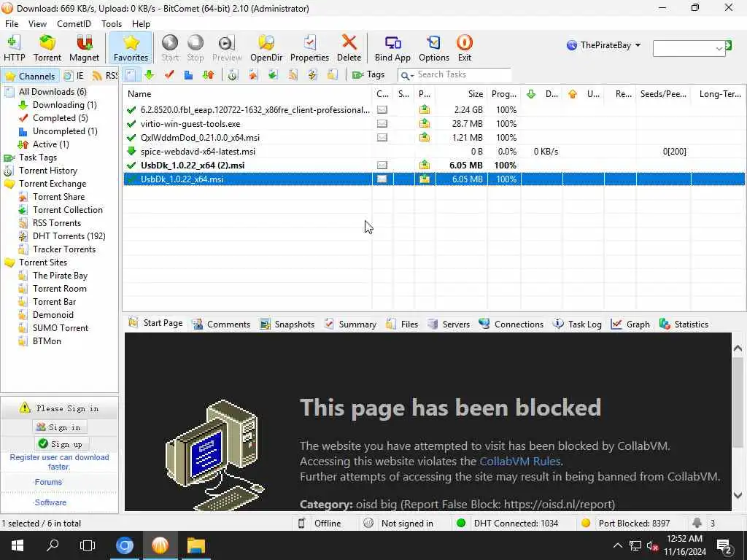Open the download directory with OpenDir
Image resolution: width=747 pixels, height=560 pixels.
pos(266,48)
